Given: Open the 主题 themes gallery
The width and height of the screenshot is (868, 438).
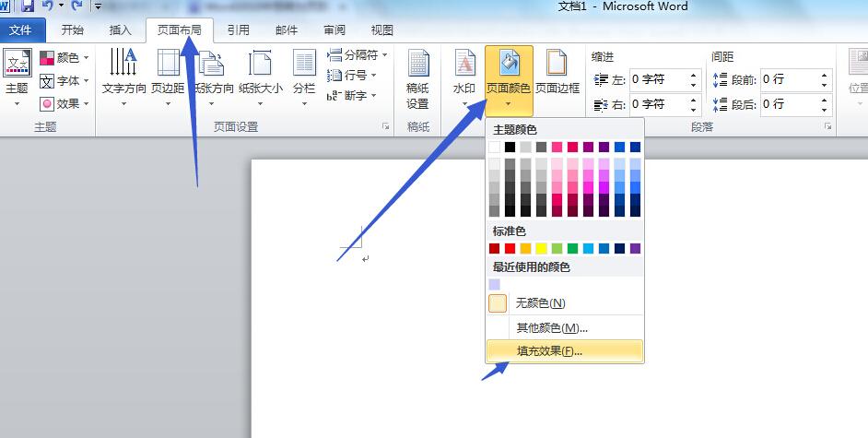Looking at the screenshot, I should point(18,77).
